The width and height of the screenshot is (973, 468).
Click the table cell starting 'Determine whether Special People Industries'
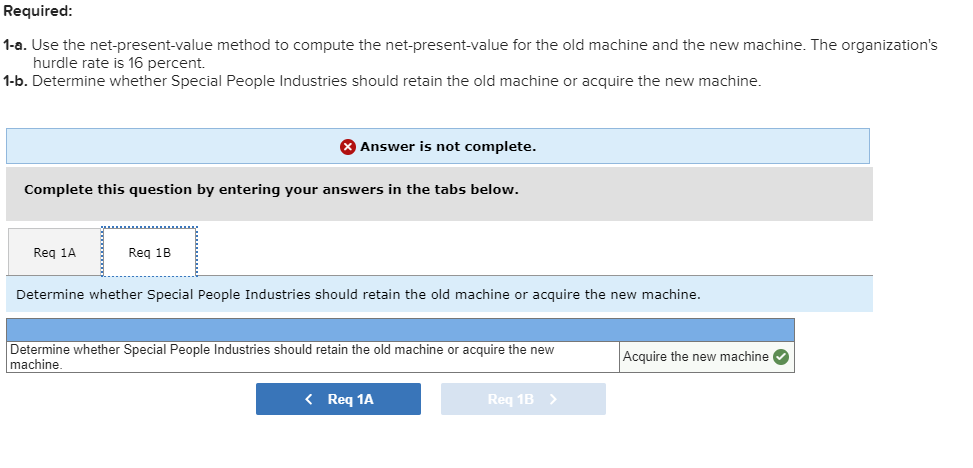coord(313,357)
